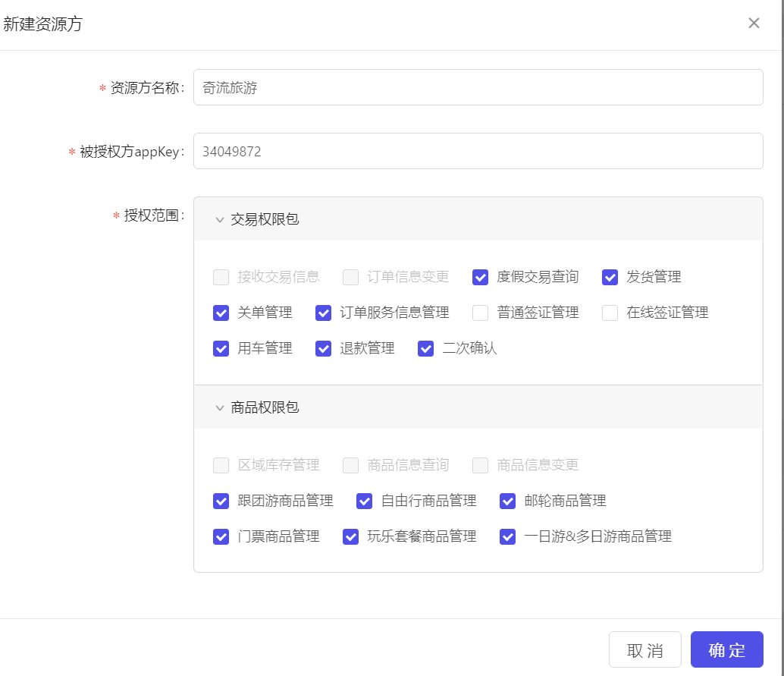Uncheck 门票商品管理 option
Viewport: 784px width, 676px height.
pos(221,536)
